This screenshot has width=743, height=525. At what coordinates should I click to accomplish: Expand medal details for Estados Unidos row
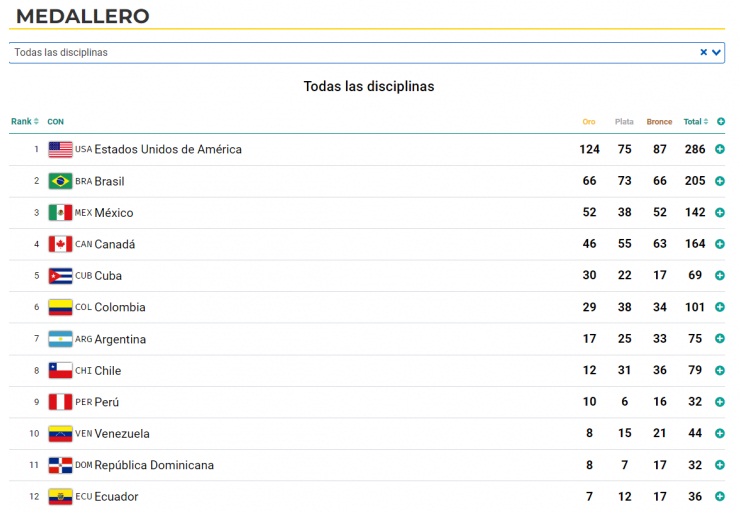click(x=720, y=150)
